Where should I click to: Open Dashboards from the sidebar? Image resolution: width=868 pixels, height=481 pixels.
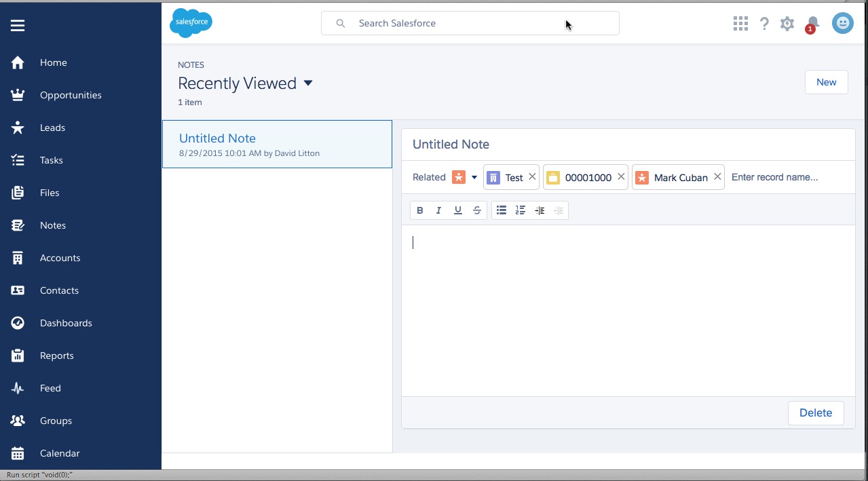pos(66,323)
